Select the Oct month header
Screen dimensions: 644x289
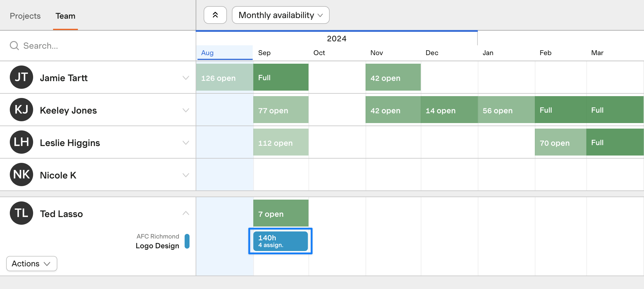click(x=319, y=53)
